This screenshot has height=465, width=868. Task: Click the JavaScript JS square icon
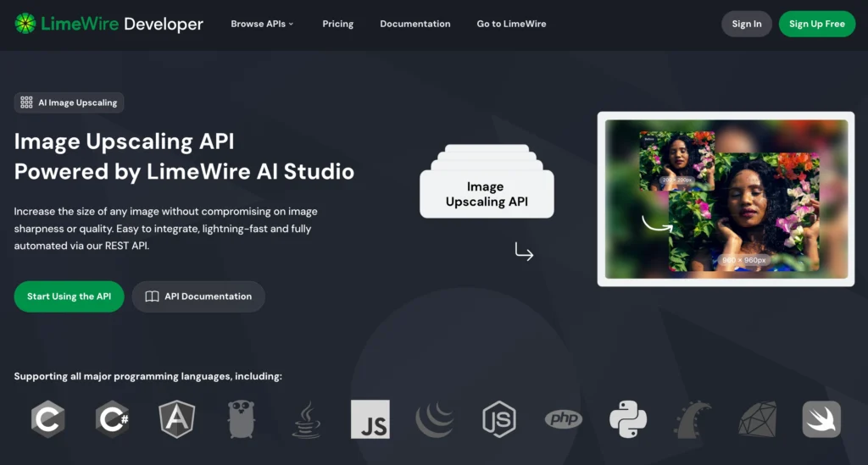[370, 419]
